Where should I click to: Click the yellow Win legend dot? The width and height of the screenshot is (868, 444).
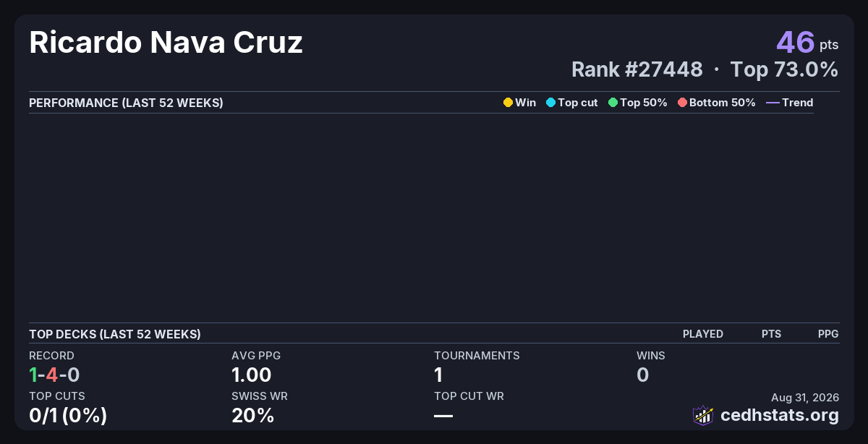tap(508, 103)
